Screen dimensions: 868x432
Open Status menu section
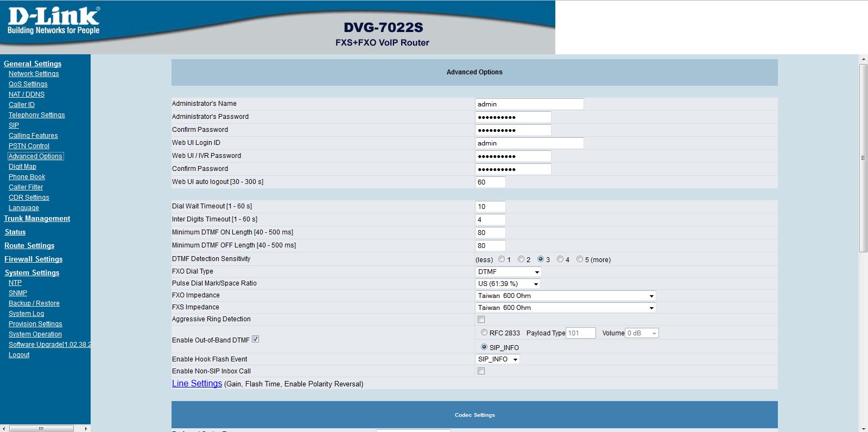click(x=15, y=232)
